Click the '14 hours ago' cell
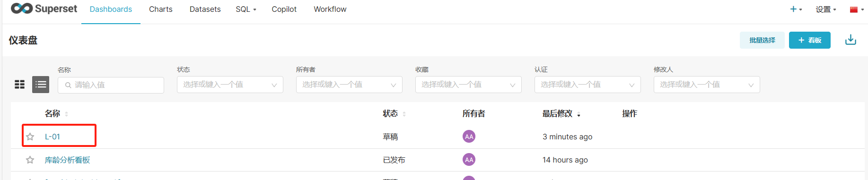This screenshot has width=868, height=180. tap(565, 160)
